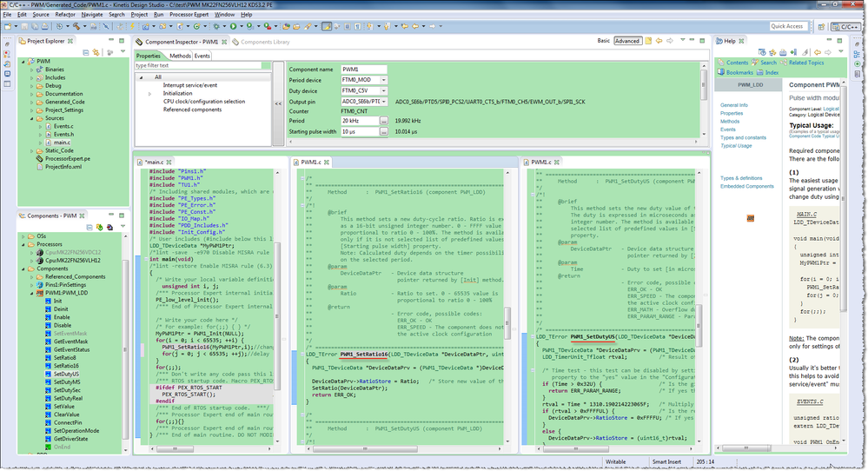The image size is (868, 471).
Task: Switch to the Methods tab
Action: (180, 56)
